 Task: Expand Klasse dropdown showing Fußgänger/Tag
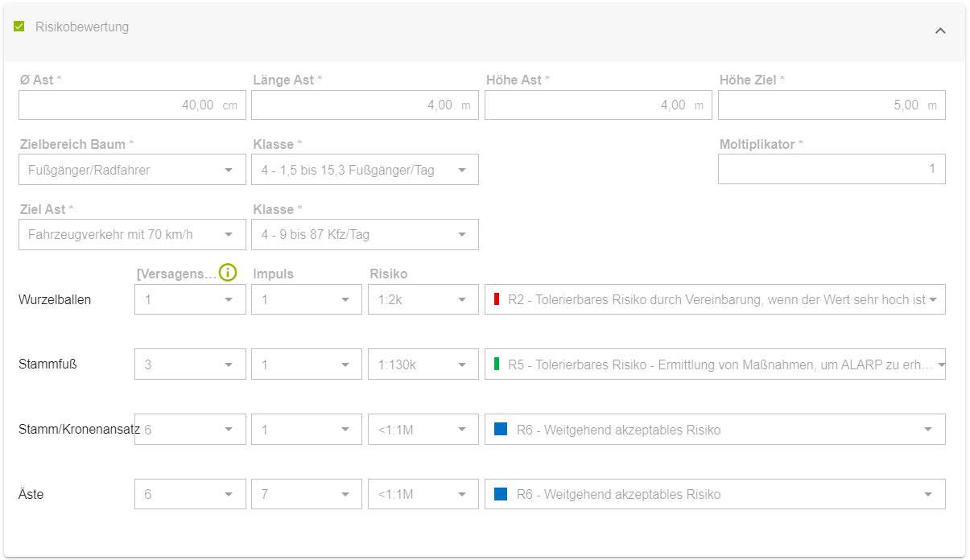click(x=365, y=170)
